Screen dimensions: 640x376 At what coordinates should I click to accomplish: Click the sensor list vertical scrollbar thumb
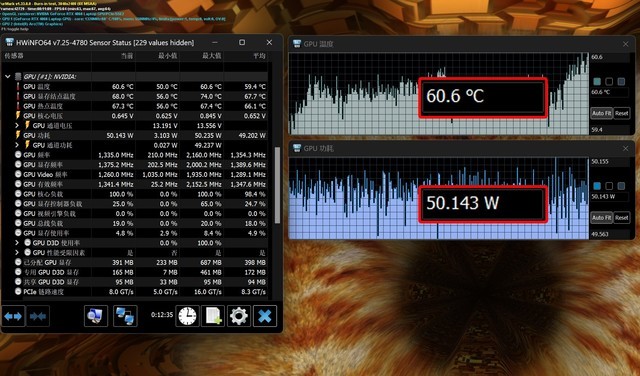278,185
